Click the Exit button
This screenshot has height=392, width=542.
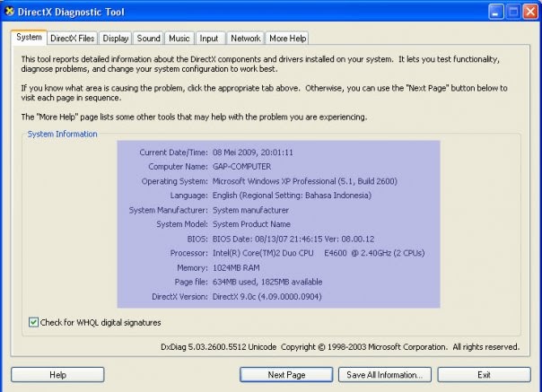click(484, 375)
